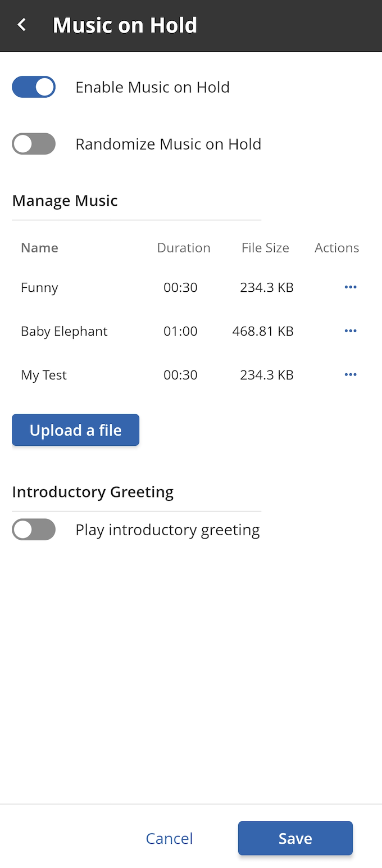Open actions menu for Baby Elephant track
Screen dimensions: 382x868
point(351,331)
